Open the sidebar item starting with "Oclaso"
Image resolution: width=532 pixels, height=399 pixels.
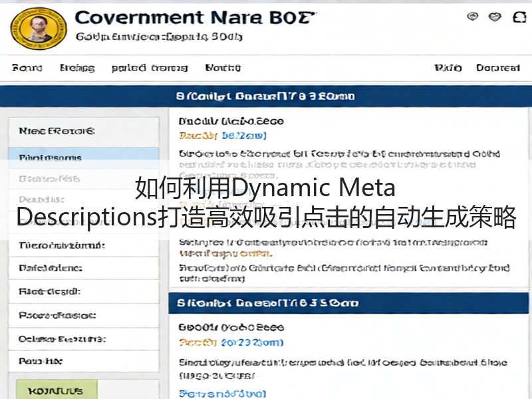[84, 339]
